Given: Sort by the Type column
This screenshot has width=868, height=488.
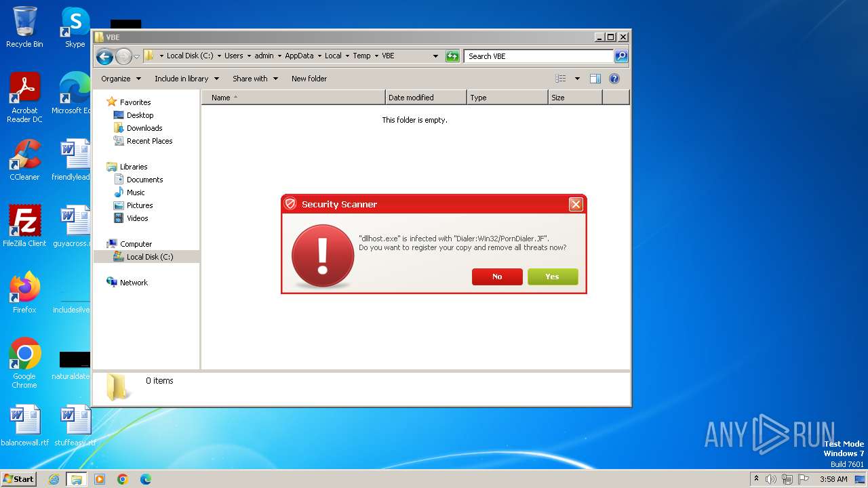Looking at the screenshot, I should [507, 98].
